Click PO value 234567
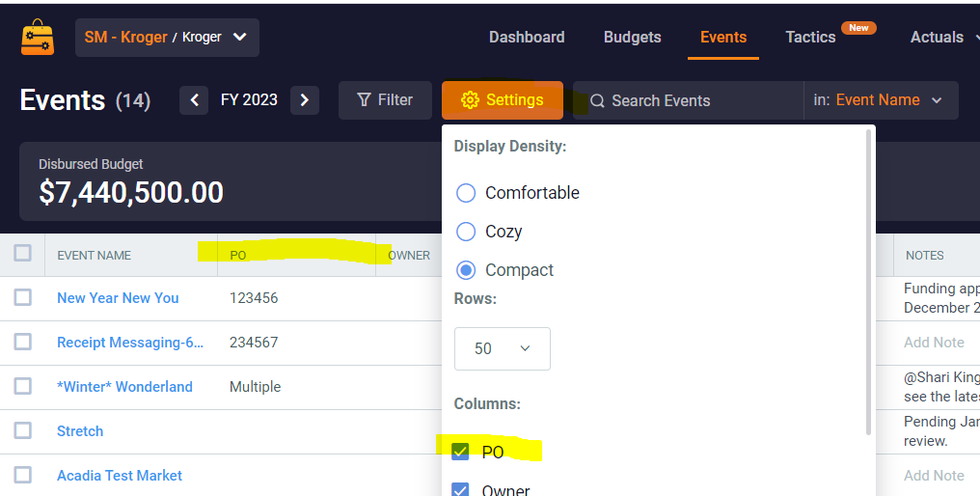The width and height of the screenshot is (980, 496). [x=254, y=343]
